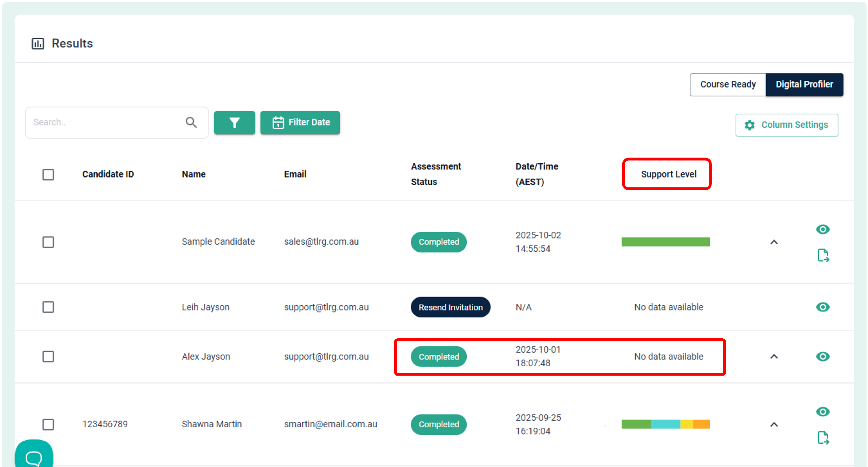
Task: Click Shawna Martin's multicolor support level bar
Action: (665, 424)
